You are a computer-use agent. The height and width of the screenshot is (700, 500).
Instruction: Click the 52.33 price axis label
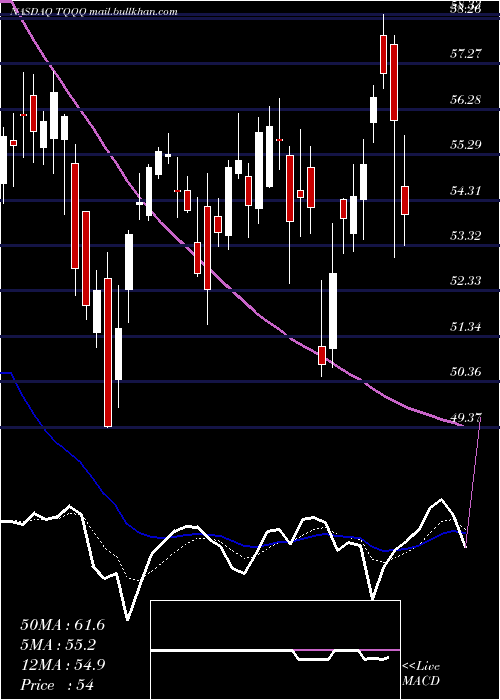click(x=466, y=281)
